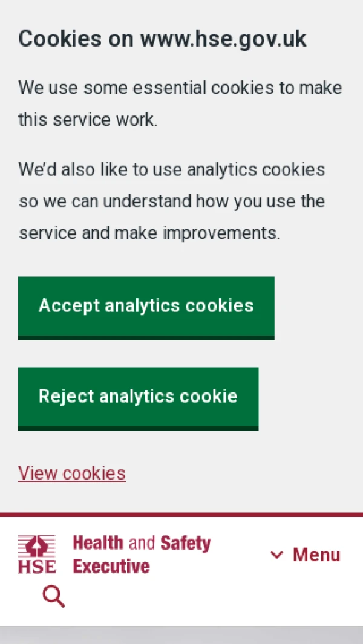This screenshot has height=644, width=363.
Task: Click the dark red divider line above the header
Action: [181, 515]
